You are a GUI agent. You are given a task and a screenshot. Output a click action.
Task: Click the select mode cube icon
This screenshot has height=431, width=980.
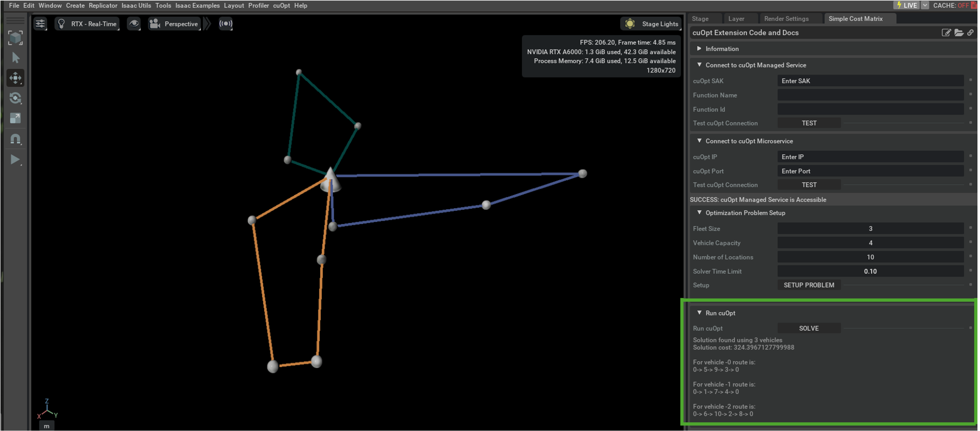(15, 38)
